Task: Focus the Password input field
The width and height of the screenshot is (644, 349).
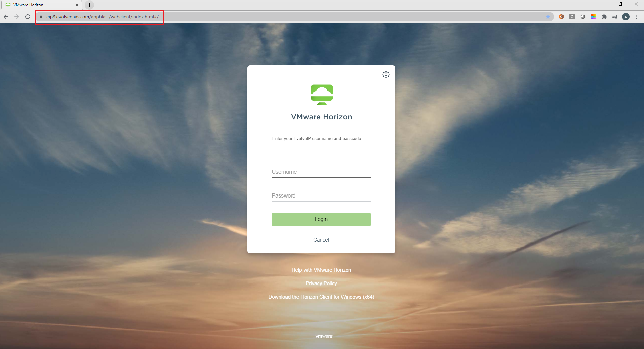Action: pos(321,196)
